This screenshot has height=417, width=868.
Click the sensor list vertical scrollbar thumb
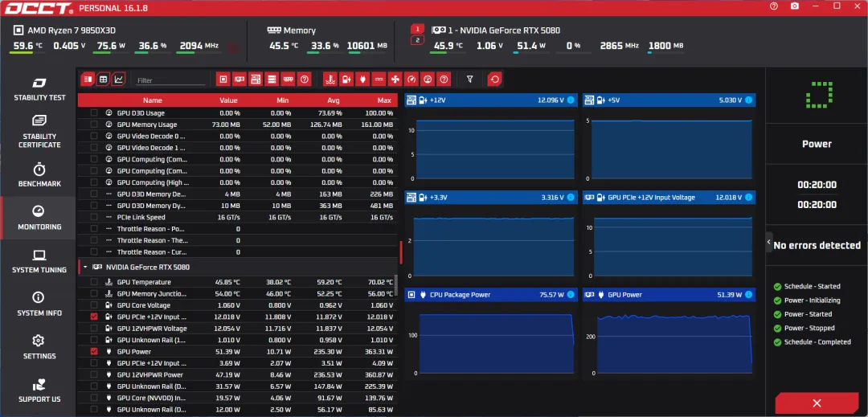396,285
